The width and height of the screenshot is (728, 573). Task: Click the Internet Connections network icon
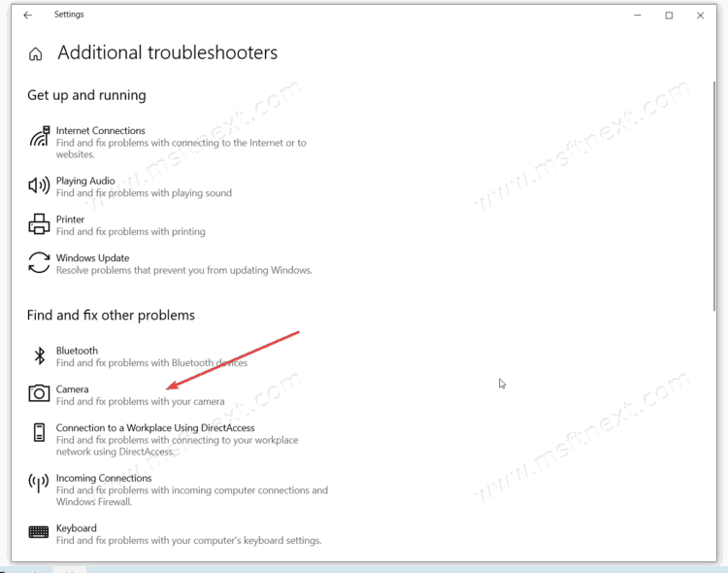tap(40, 136)
